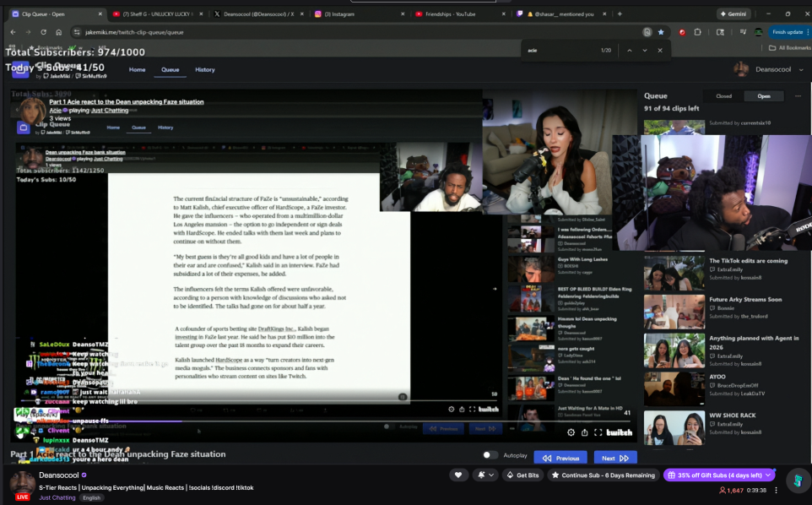The width and height of the screenshot is (812, 505).
Task: Go back using the browser back arrow
Action: (x=13, y=32)
